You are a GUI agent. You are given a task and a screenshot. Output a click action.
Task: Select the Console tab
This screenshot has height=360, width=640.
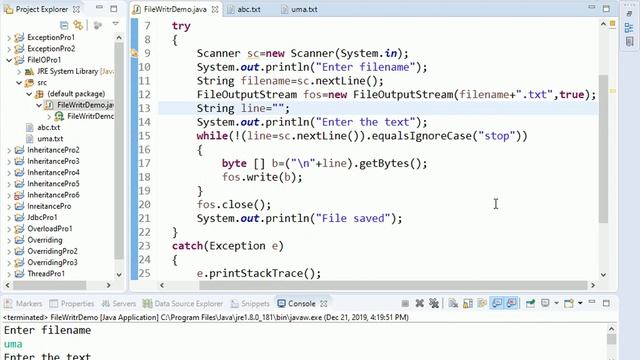[301, 304]
